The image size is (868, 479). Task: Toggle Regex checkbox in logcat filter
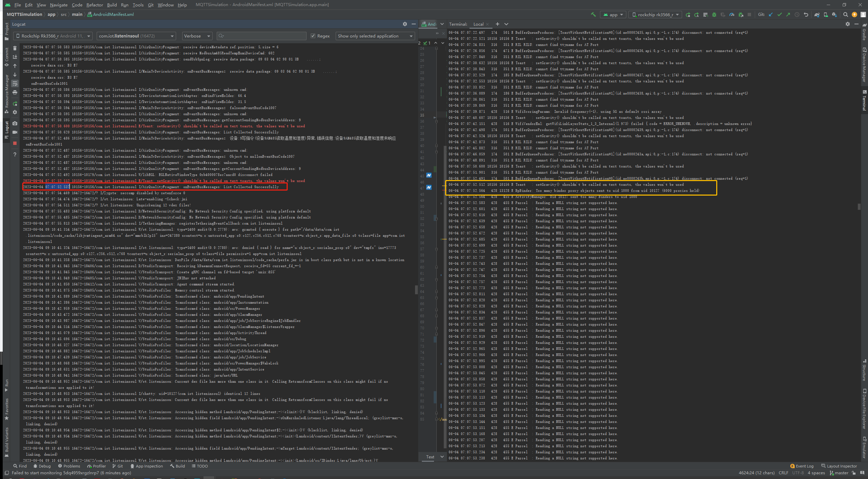point(313,36)
